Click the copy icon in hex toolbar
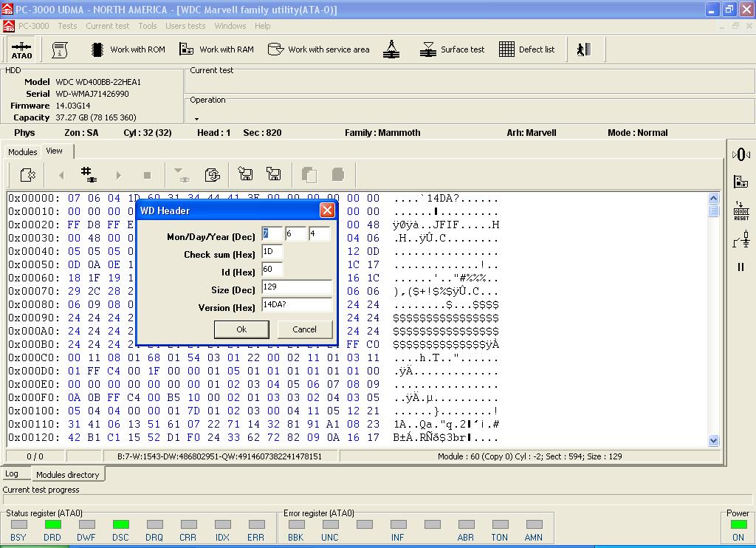Viewport: 756px width, 548px height. [x=309, y=174]
